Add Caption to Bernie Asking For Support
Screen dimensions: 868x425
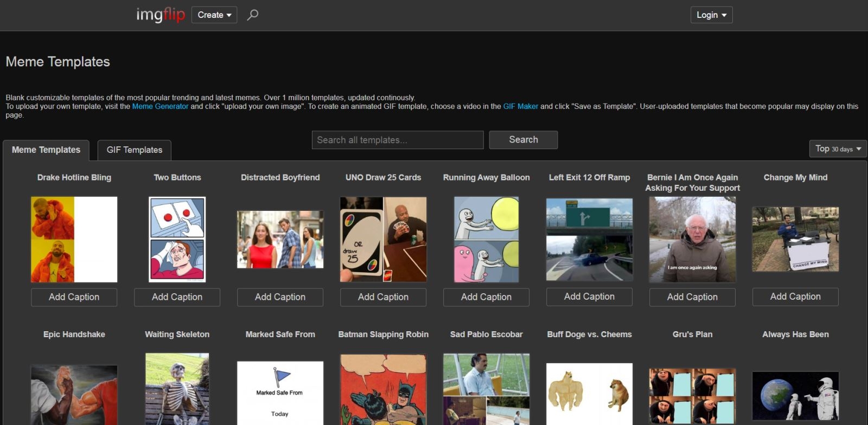[693, 297]
